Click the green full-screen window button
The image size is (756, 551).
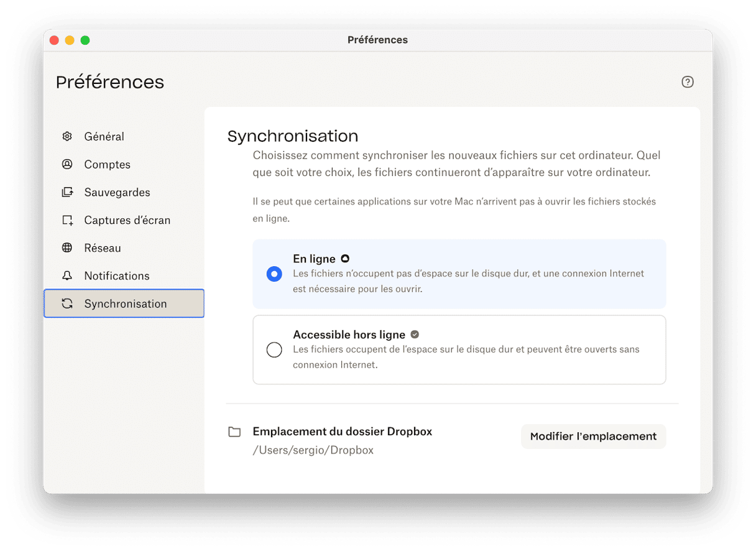click(85, 40)
